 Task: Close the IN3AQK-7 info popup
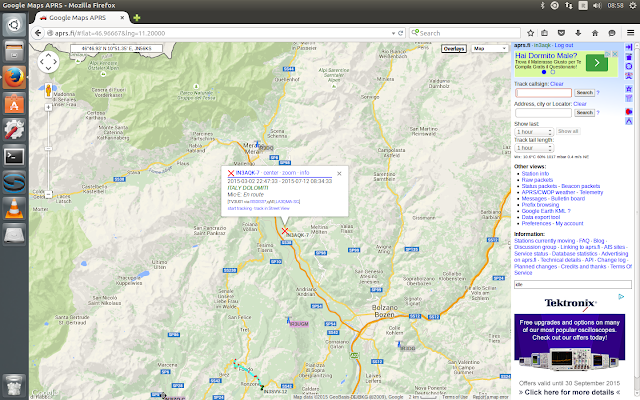[x=339, y=173]
